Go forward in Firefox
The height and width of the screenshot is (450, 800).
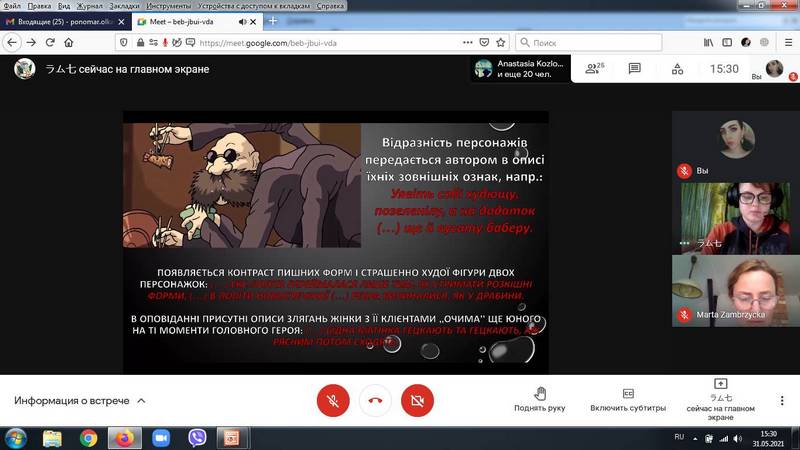coord(31,42)
